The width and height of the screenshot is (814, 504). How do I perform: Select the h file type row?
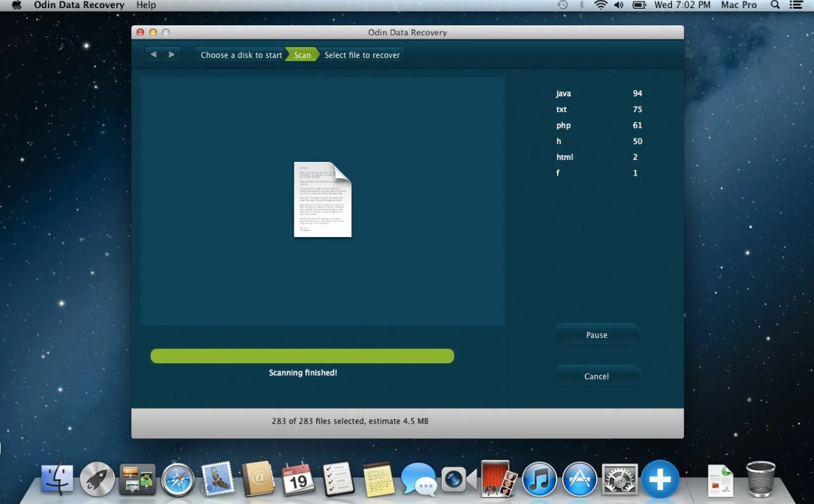point(599,141)
